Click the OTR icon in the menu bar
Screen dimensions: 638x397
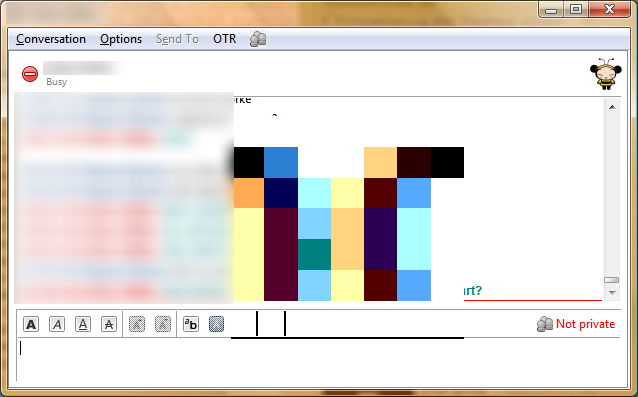click(258, 39)
